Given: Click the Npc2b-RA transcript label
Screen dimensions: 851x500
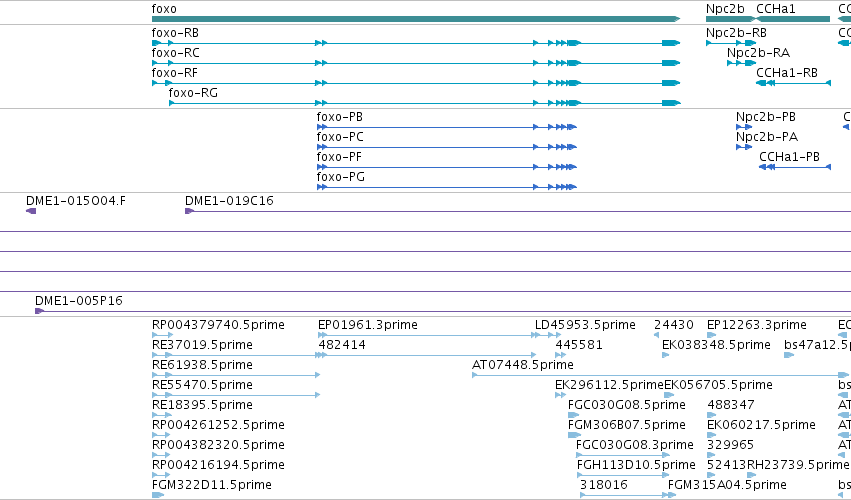Looking at the screenshot, I should click(758, 53).
